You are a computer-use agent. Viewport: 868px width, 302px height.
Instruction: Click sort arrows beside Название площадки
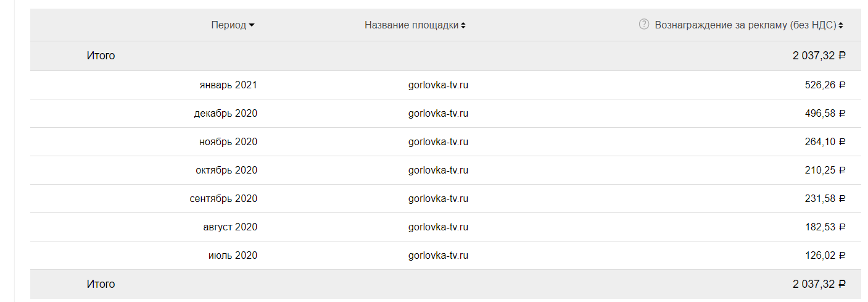463,25
